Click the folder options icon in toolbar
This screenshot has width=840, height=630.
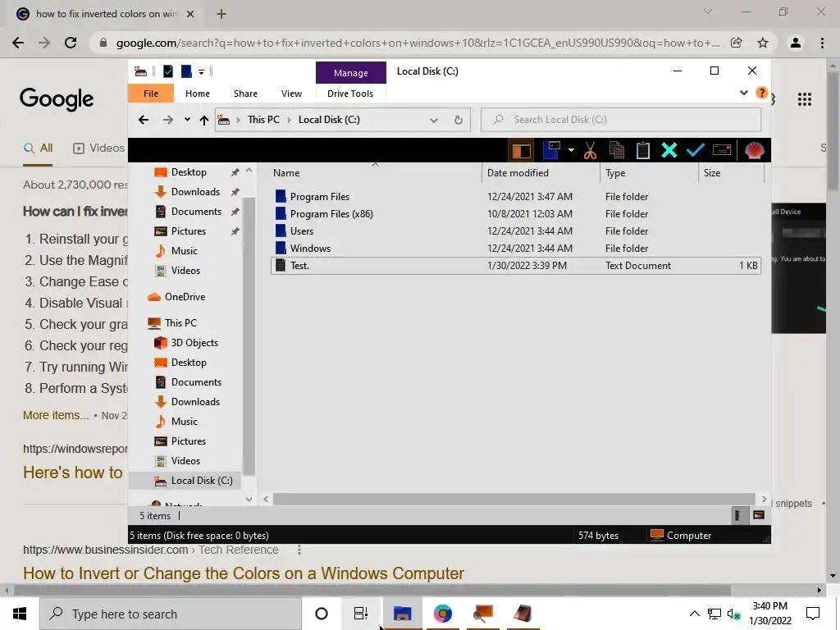click(x=551, y=150)
